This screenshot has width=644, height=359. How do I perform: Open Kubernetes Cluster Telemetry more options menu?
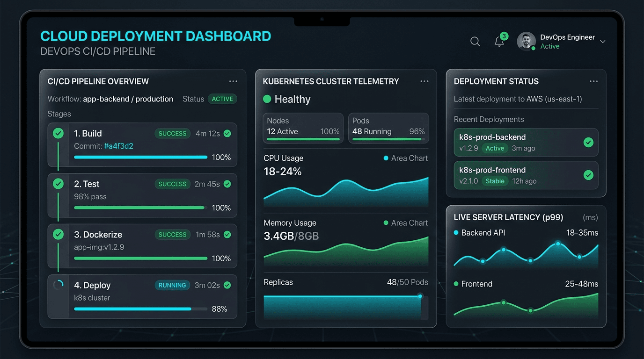(424, 81)
